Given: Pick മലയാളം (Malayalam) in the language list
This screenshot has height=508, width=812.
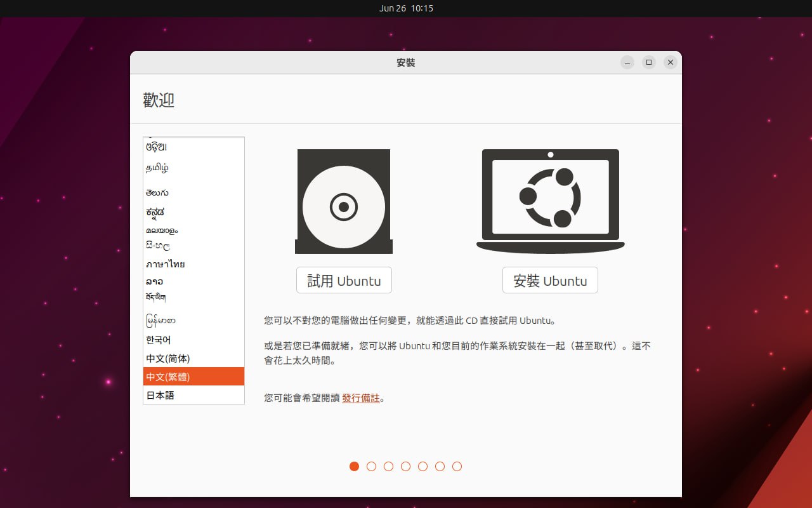Looking at the screenshot, I should click(x=193, y=230).
